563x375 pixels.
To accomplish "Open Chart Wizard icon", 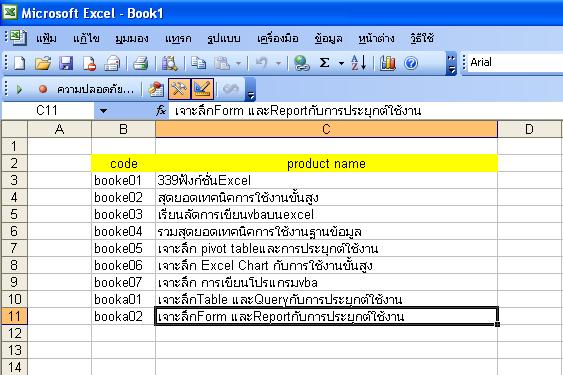I will 388,63.
